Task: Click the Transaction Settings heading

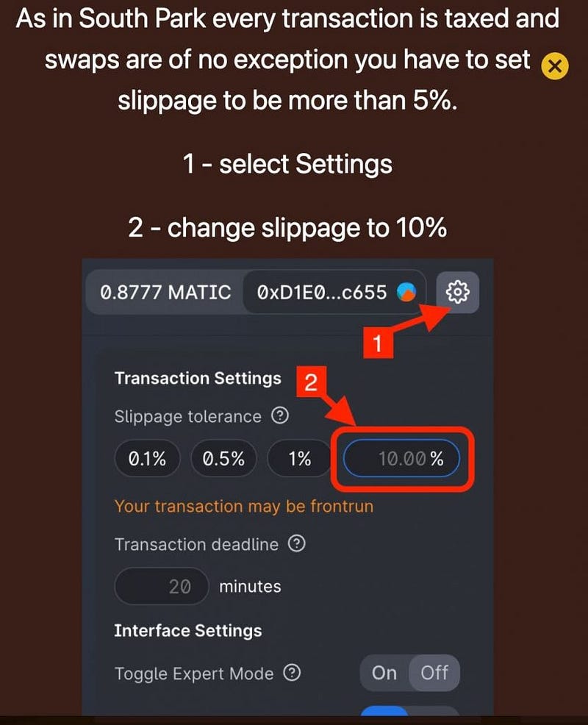Action: coord(198,378)
